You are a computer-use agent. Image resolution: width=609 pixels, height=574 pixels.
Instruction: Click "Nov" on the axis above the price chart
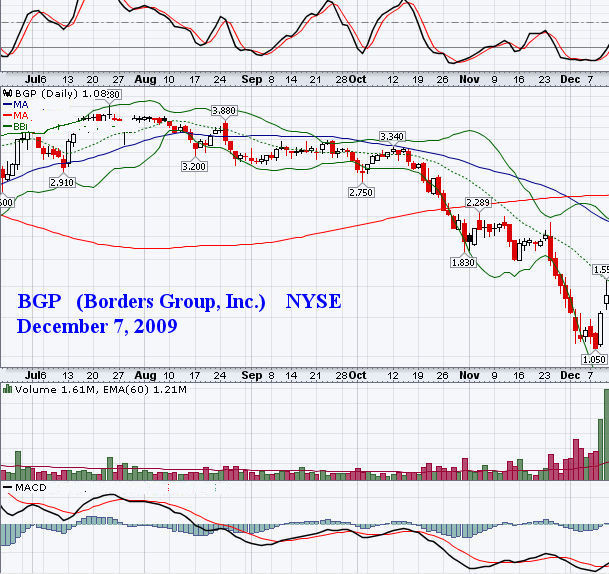coord(469,79)
